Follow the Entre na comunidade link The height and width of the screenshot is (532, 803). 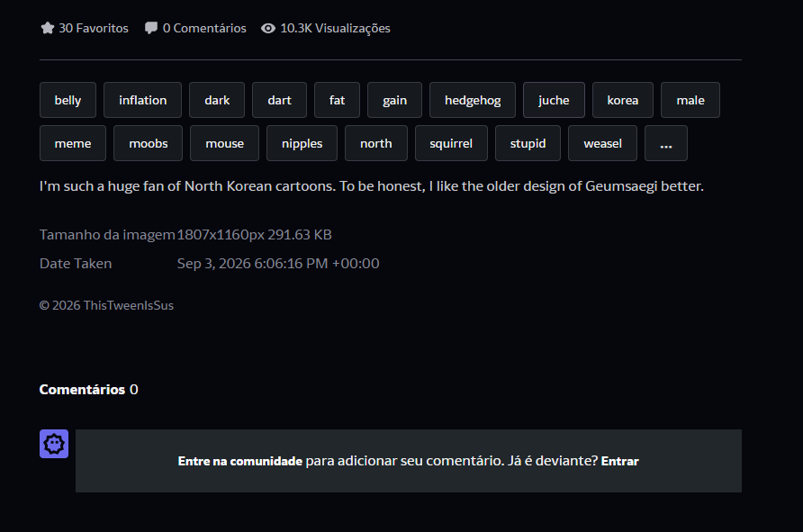pos(240,462)
